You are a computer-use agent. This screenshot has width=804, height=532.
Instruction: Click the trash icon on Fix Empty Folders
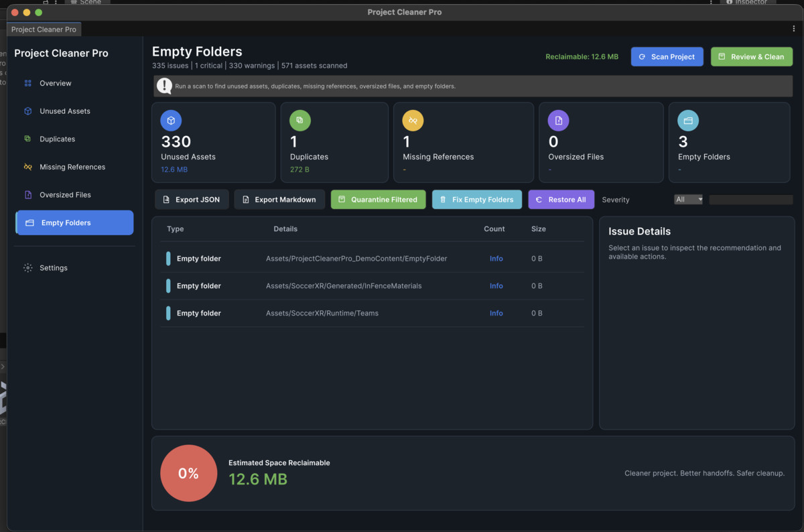pos(443,200)
